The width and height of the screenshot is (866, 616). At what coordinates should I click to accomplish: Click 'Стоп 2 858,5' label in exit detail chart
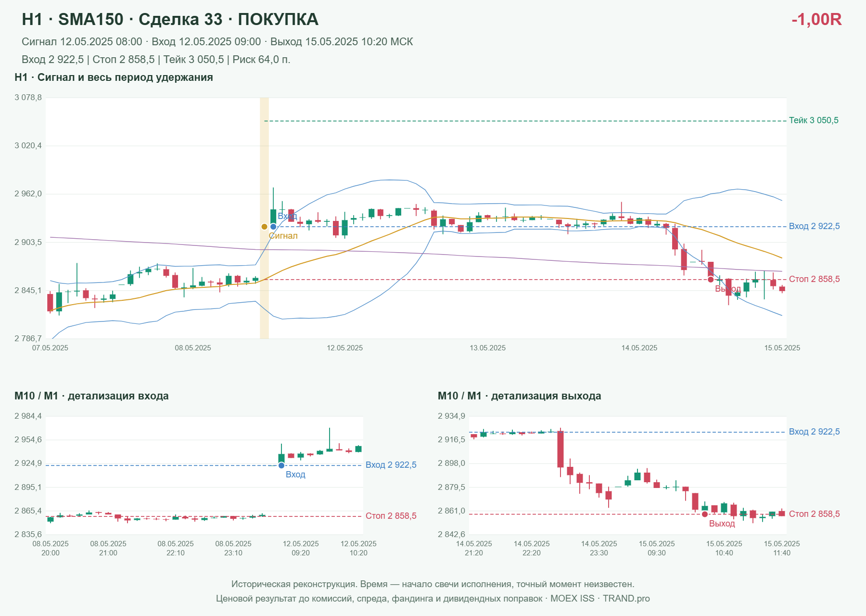(x=815, y=514)
